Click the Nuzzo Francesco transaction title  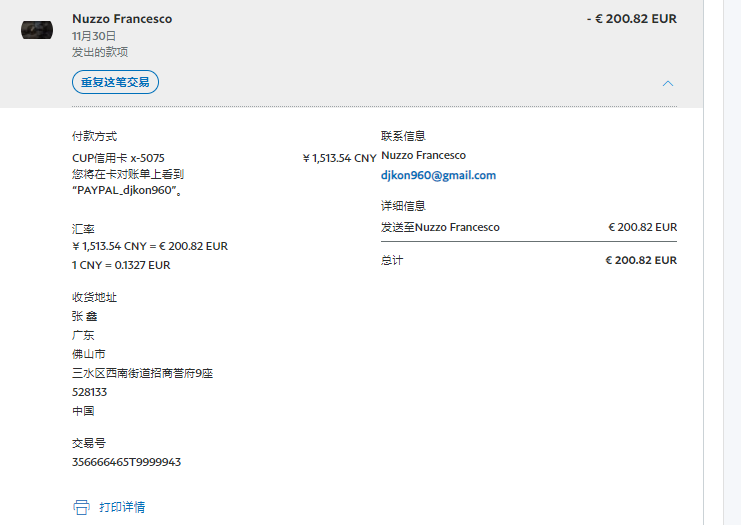[x=122, y=19]
